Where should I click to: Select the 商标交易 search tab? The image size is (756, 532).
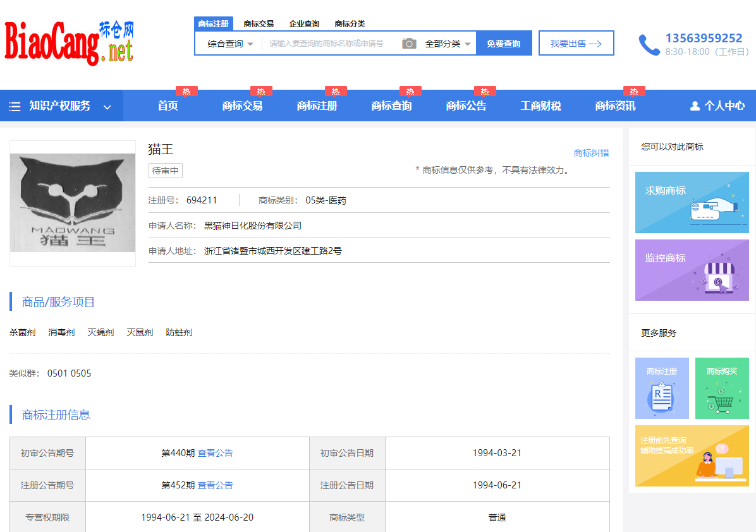pyautogui.click(x=259, y=23)
